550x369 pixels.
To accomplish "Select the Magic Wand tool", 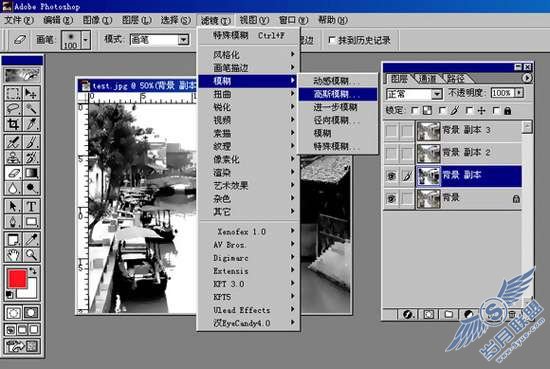I will pyautogui.click(x=31, y=108).
